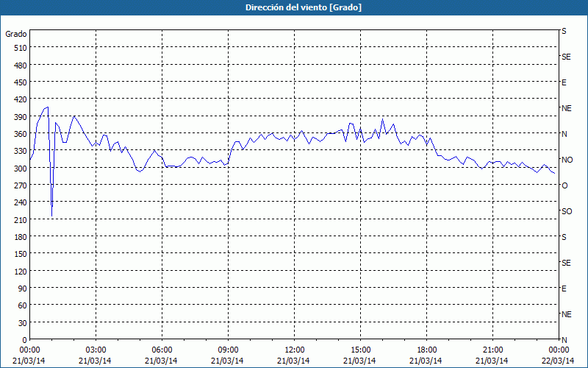Click the 06:00 time axis label
The image size is (588, 368).
(x=162, y=350)
